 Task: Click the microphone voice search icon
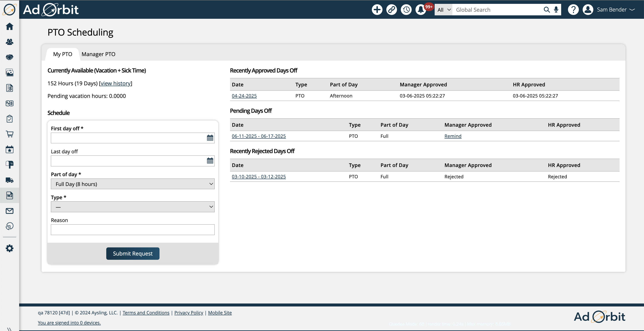pyautogui.click(x=556, y=10)
